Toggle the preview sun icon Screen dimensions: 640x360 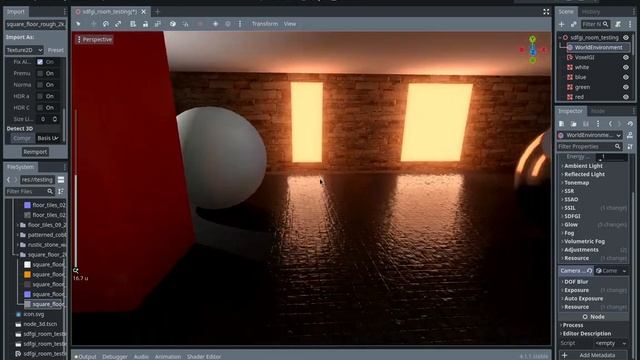click(215, 24)
